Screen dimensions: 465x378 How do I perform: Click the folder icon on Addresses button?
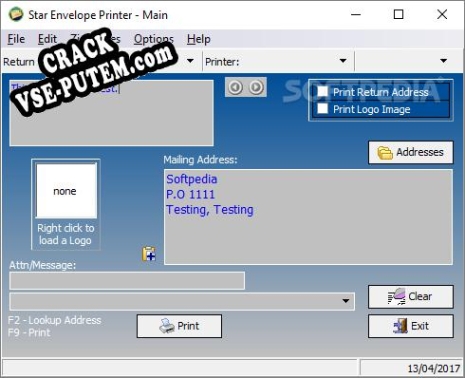(385, 153)
